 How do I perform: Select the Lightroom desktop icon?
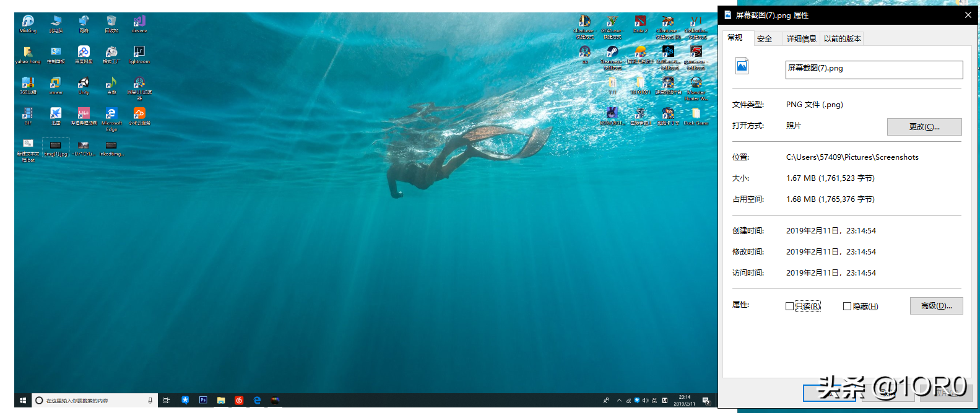[139, 53]
